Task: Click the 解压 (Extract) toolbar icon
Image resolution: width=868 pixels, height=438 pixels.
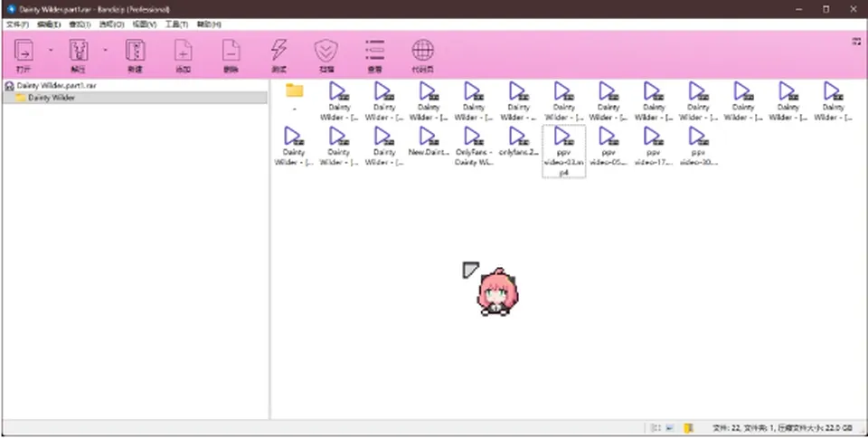Action: pyautogui.click(x=79, y=51)
